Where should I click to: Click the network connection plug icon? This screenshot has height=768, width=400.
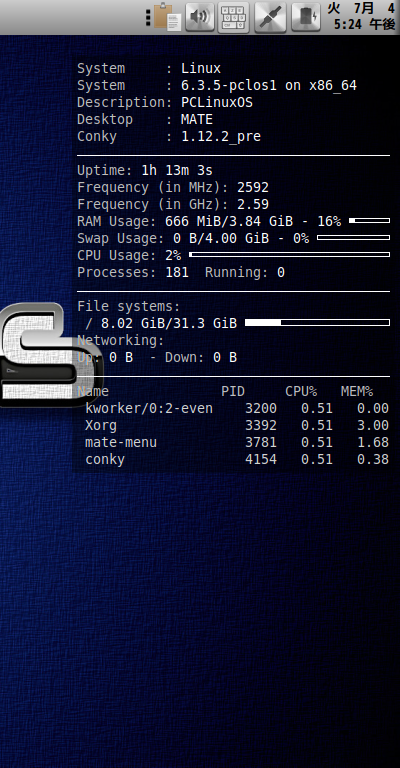(270, 17)
